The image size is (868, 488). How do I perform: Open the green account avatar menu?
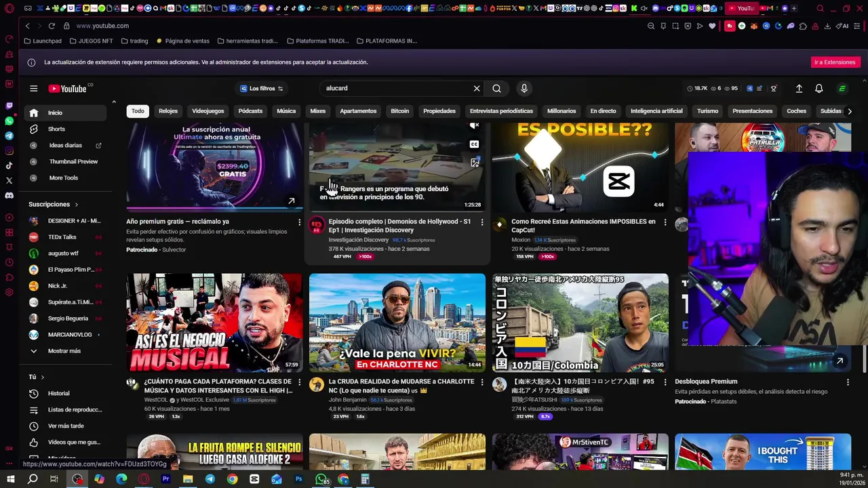click(842, 88)
